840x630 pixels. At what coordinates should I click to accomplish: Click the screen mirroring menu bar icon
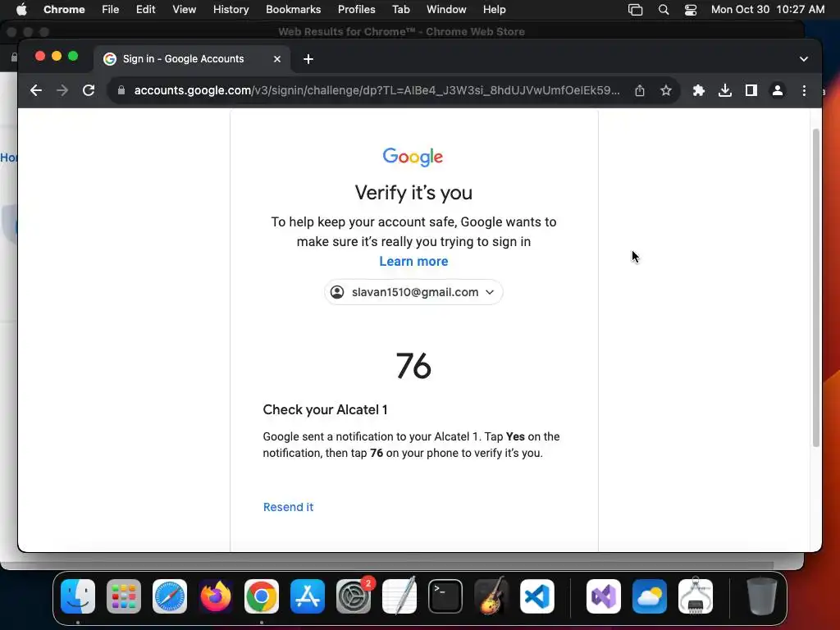pos(636,10)
